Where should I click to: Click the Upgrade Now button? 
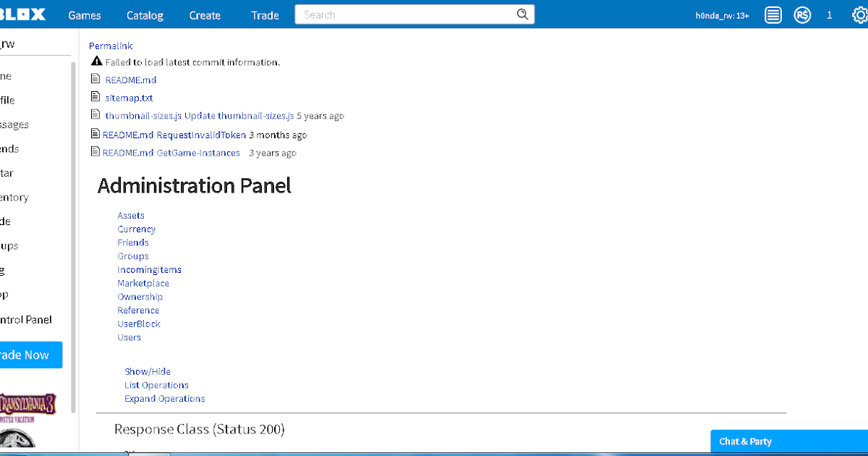pyautogui.click(x=31, y=355)
